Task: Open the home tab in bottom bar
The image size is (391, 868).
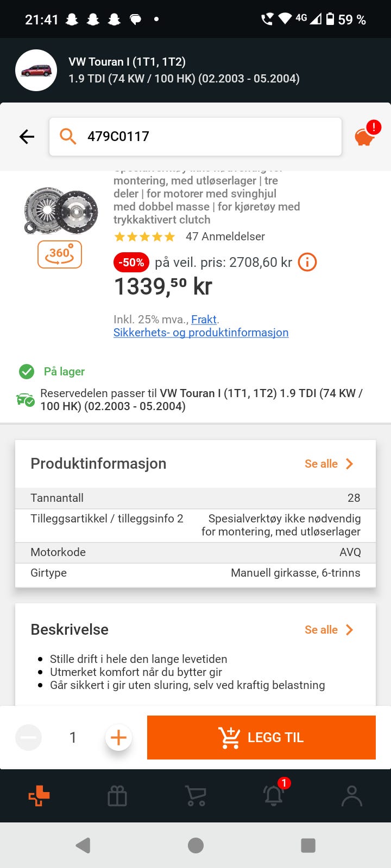Action: click(x=39, y=796)
